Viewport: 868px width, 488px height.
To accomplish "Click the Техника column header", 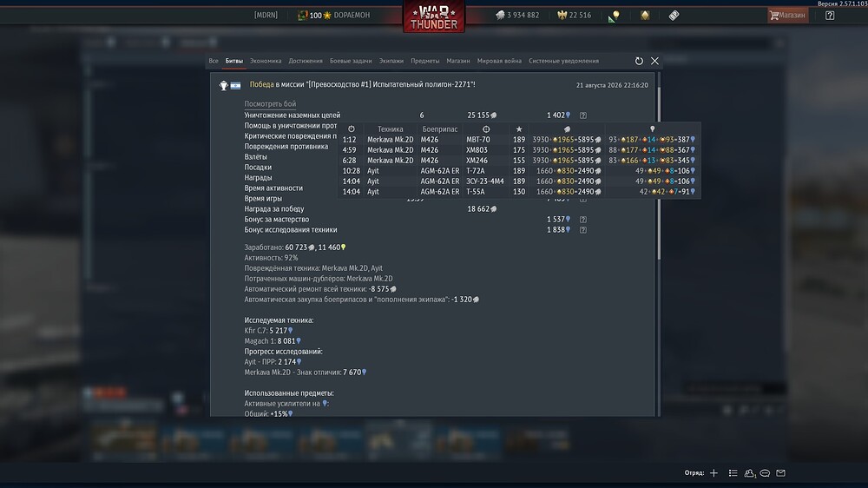I will point(391,129).
